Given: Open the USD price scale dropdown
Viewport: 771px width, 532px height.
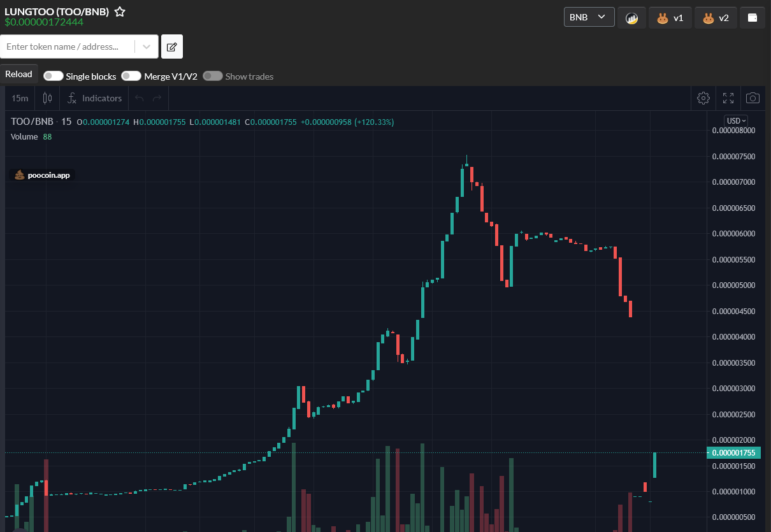Looking at the screenshot, I should pos(735,120).
